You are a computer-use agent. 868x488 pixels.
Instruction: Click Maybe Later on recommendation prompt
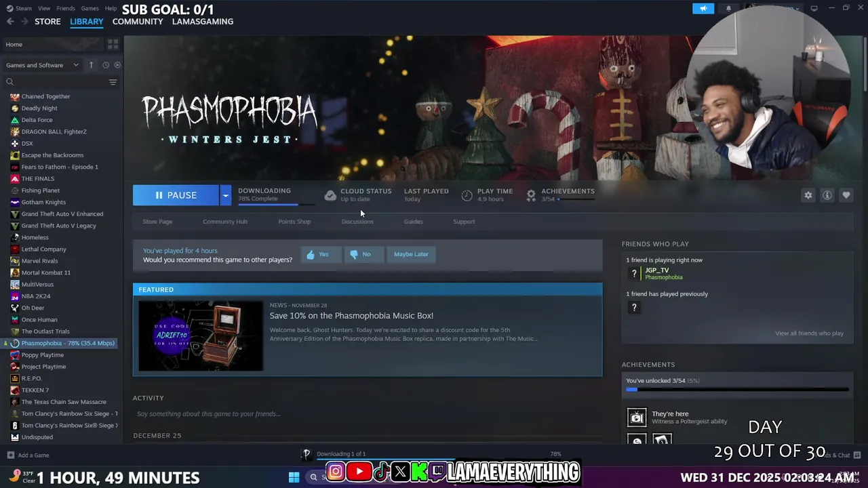411,254
